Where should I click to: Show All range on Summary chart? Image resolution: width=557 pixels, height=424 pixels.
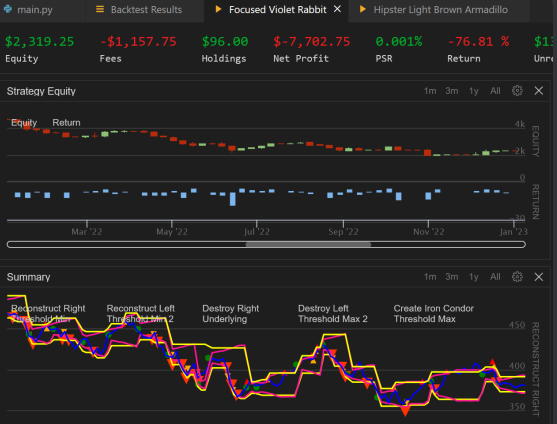click(495, 277)
